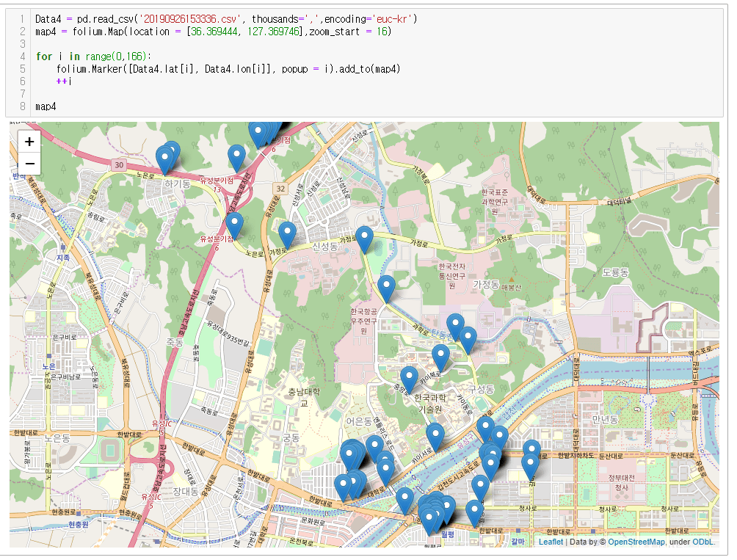This screenshot has width=737, height=560.
Task: Open the OpenStreetMap attribution link
Action: point(636,542)
